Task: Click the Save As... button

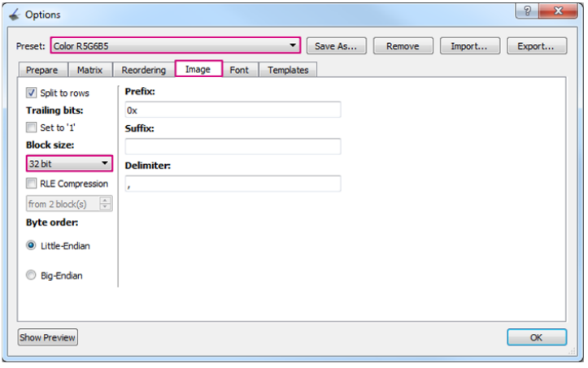Action: tap(337, 46)
